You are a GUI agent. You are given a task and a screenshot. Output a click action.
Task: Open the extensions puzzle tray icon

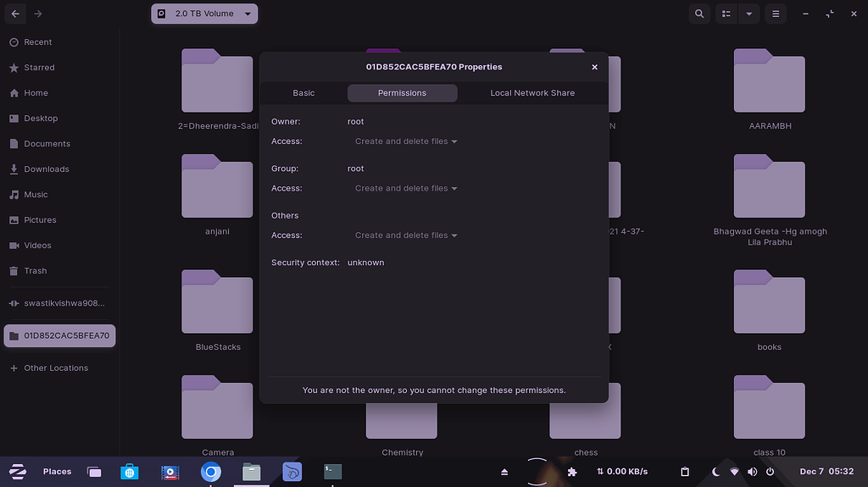pos(572,472)
